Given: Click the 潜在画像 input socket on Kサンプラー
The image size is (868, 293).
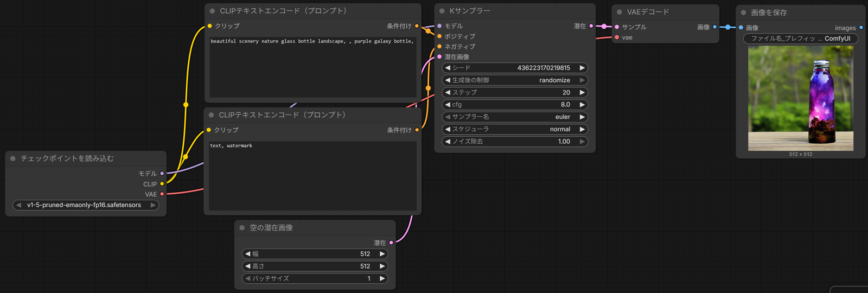Looking at the screenshot, I should (x=439, y=57).
